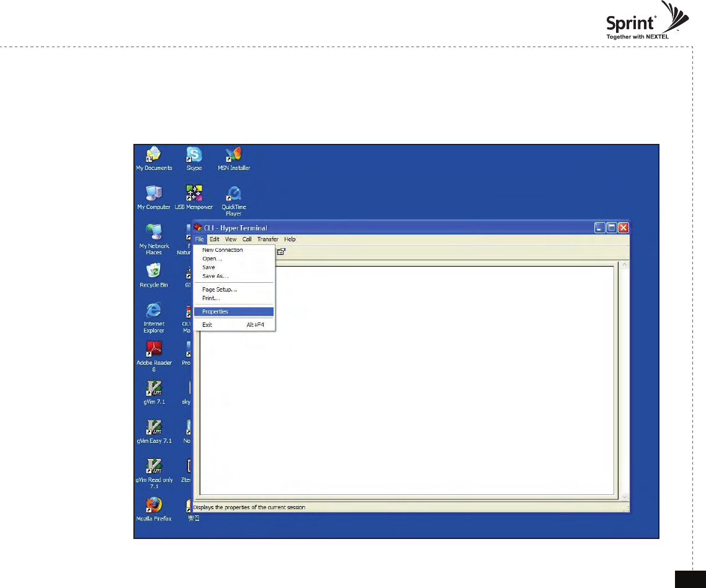Open the Edit menu

(x=214, y=239)
